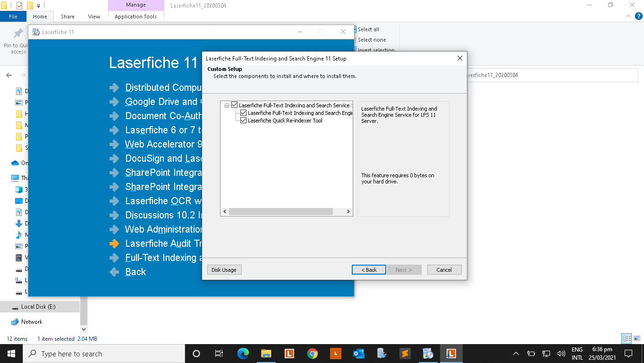The height and width of the screenshot is (363, 644).
Task: Click the Task View taskbar icon
Action: 219,354
